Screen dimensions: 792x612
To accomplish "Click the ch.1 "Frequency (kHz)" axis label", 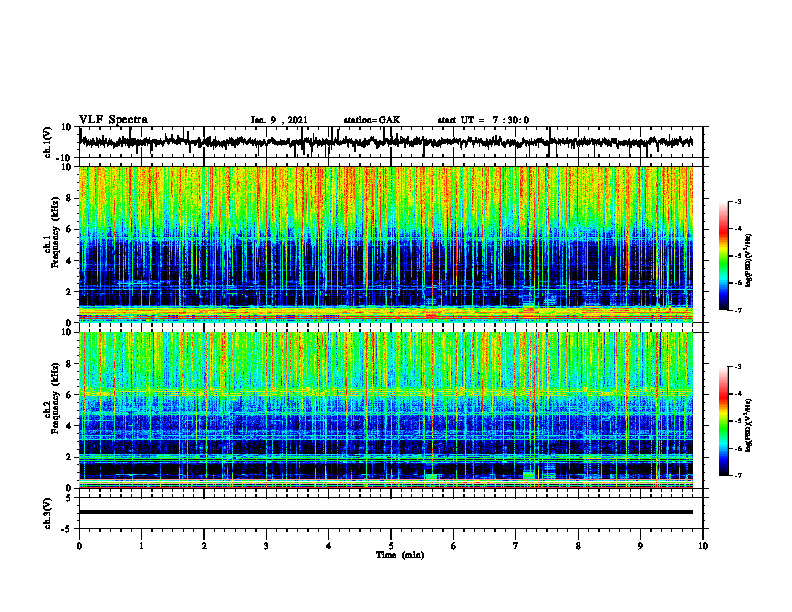I will click(55, 231).
